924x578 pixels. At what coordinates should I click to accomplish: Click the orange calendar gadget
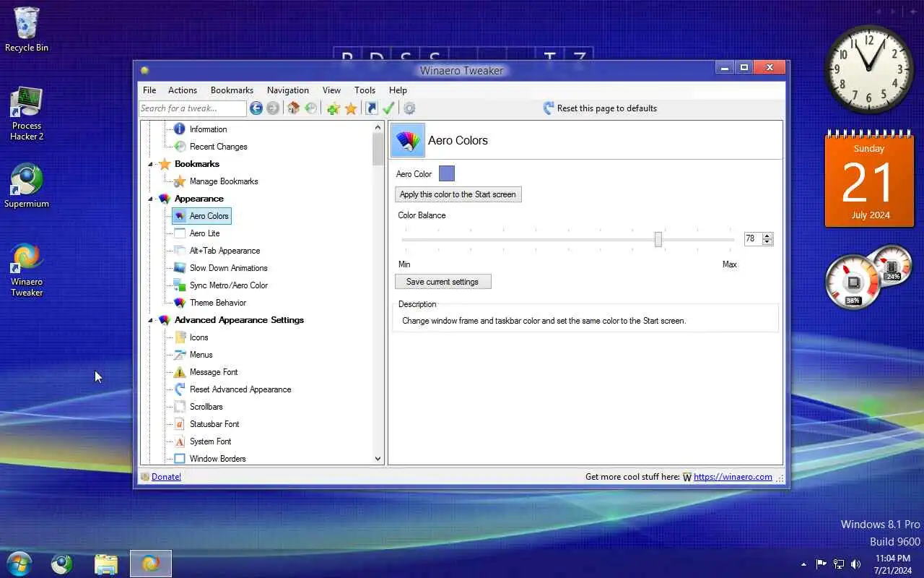[869, 178]
